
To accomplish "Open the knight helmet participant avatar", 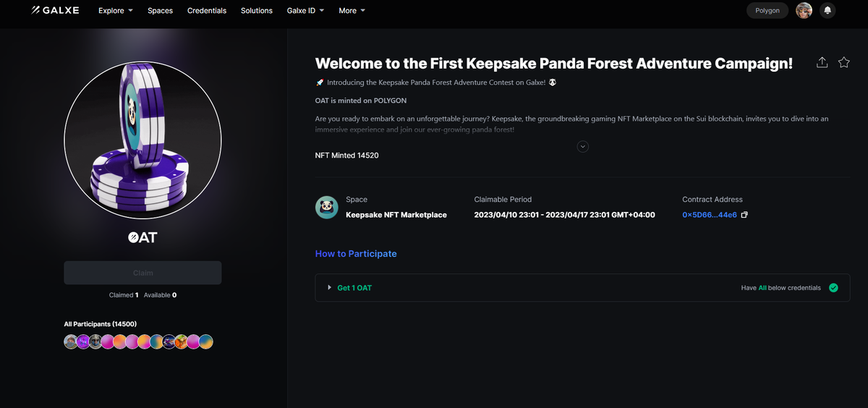I will pyautogui.click(x=95, y=341).
